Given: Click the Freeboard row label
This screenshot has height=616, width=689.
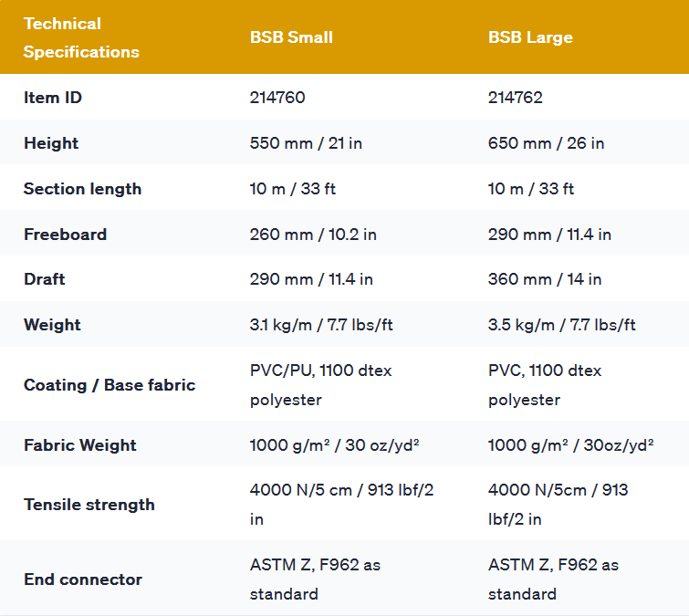Looking at the screenshot, I should (x=65, y=235).
